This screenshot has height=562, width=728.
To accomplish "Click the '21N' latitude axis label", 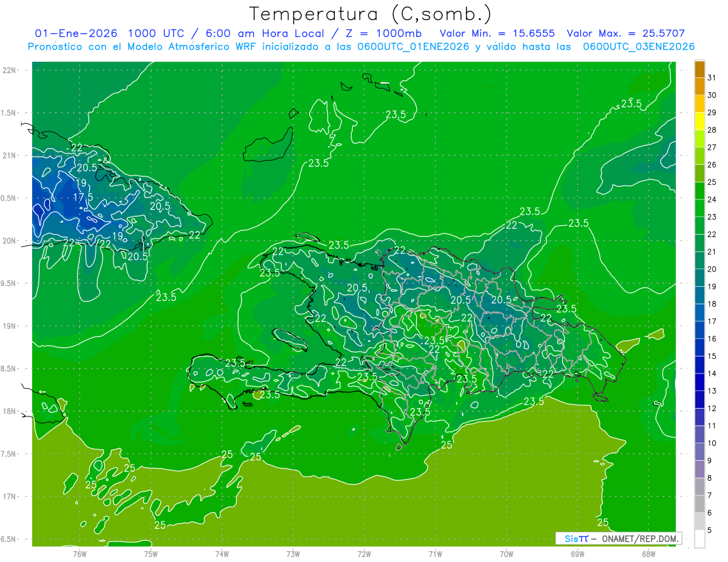I will pyautogui.click(x=9, y=156).
